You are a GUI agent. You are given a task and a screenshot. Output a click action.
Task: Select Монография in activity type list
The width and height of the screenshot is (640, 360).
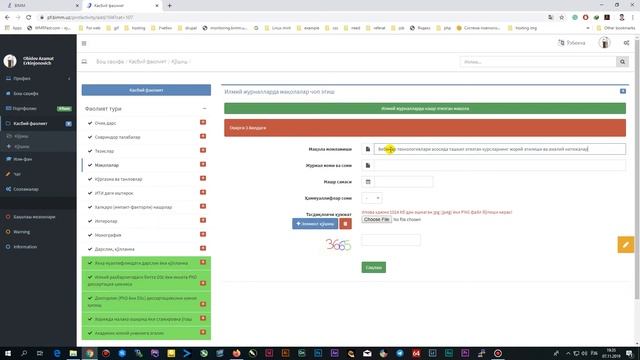coord(108,235)
